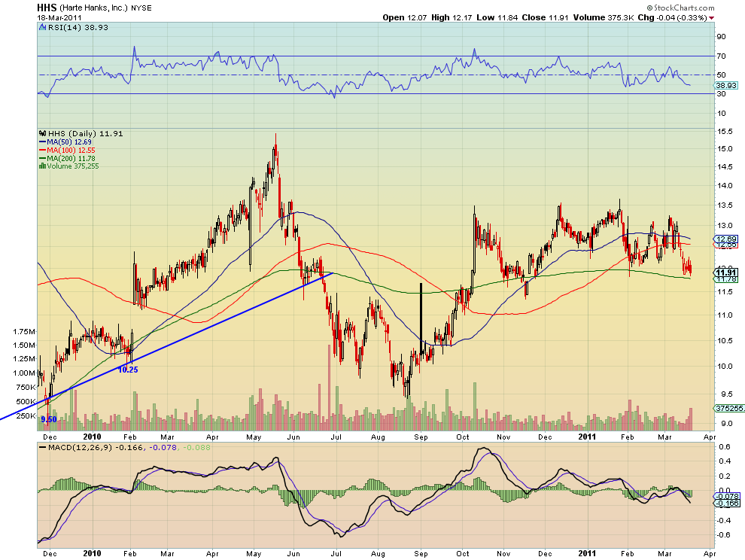
Task: Click the Low 11.84 value
Action: (497, 17)
